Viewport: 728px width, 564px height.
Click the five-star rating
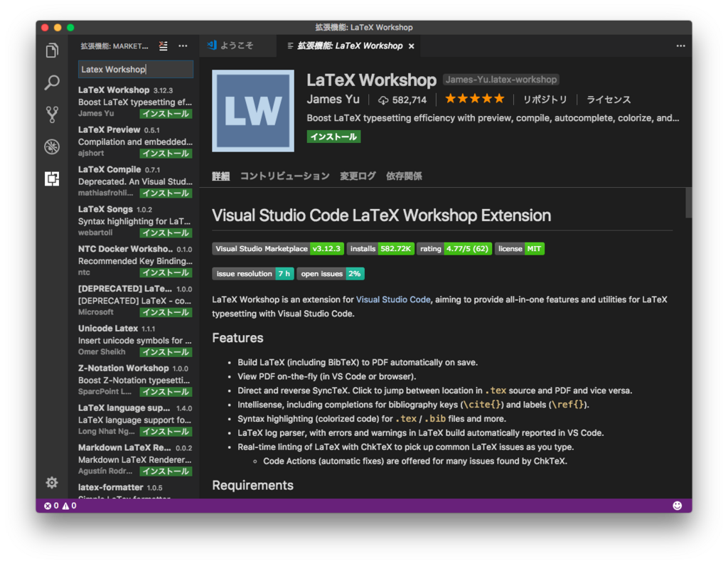[474, 98]
